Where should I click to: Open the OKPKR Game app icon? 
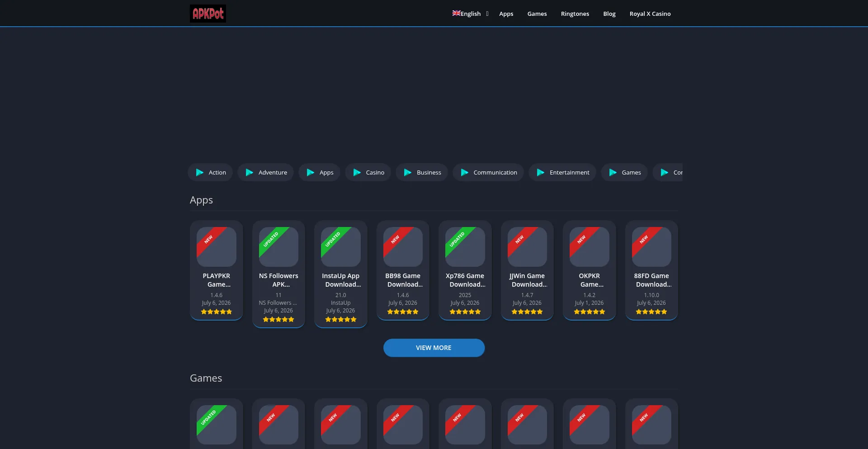pyautogui.click(x=590, y=247)
